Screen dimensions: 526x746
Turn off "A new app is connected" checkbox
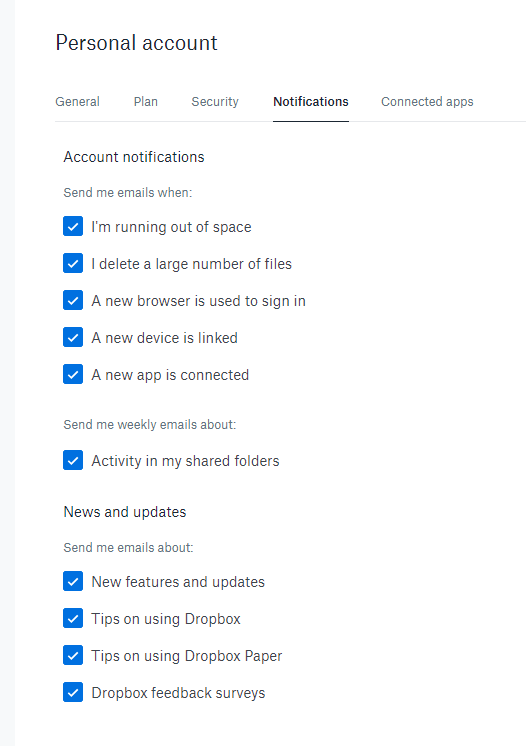(73, 374)
